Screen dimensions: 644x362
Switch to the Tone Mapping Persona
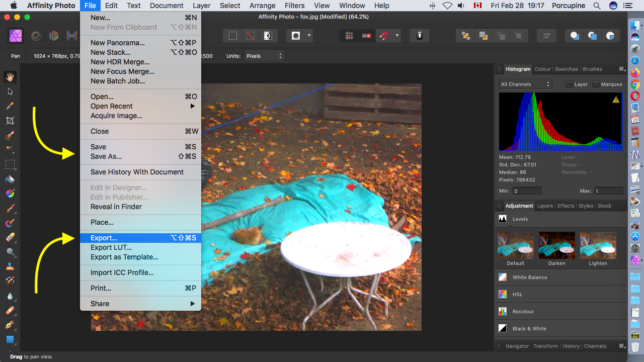coord(72,36)
